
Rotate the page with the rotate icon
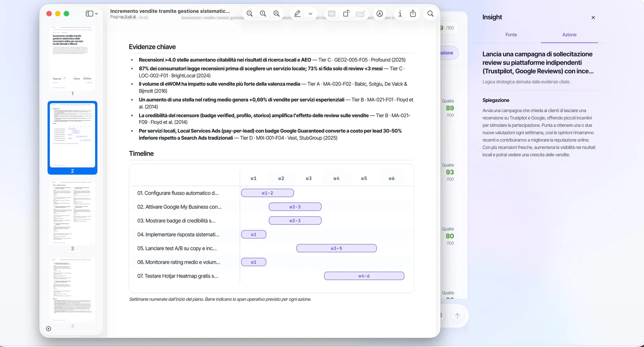coord(346,14)
